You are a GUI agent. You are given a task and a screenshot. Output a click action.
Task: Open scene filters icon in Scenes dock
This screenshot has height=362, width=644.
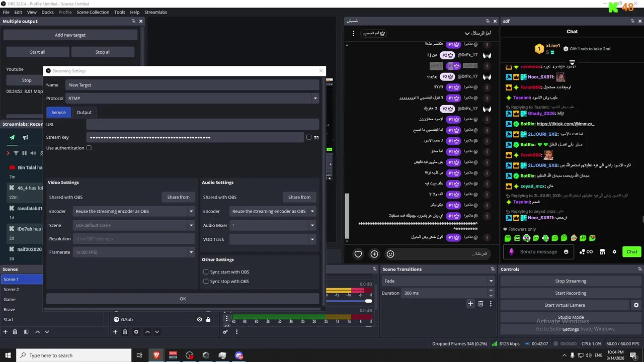coord(26,332)
